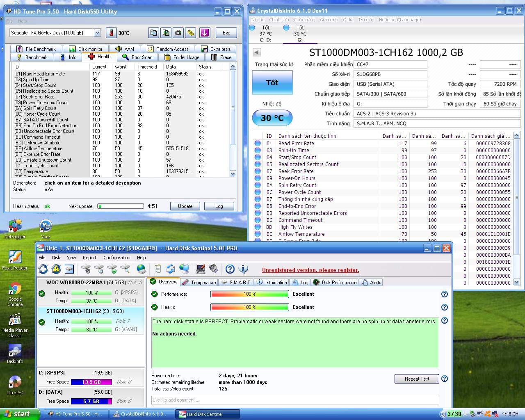Open Extra tests tab in HD Tune

(216, 49)
